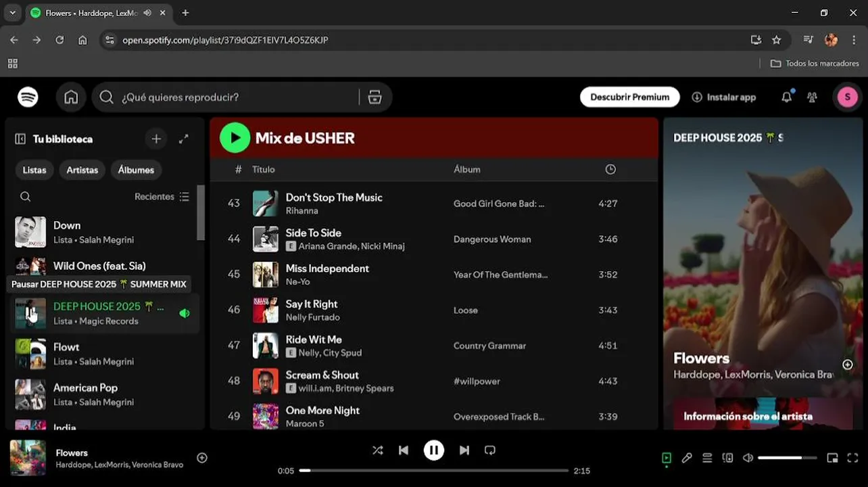Click the search magnifier icon in top bar
Viewport: 868px width, 487px height.
tap(106, 97)
